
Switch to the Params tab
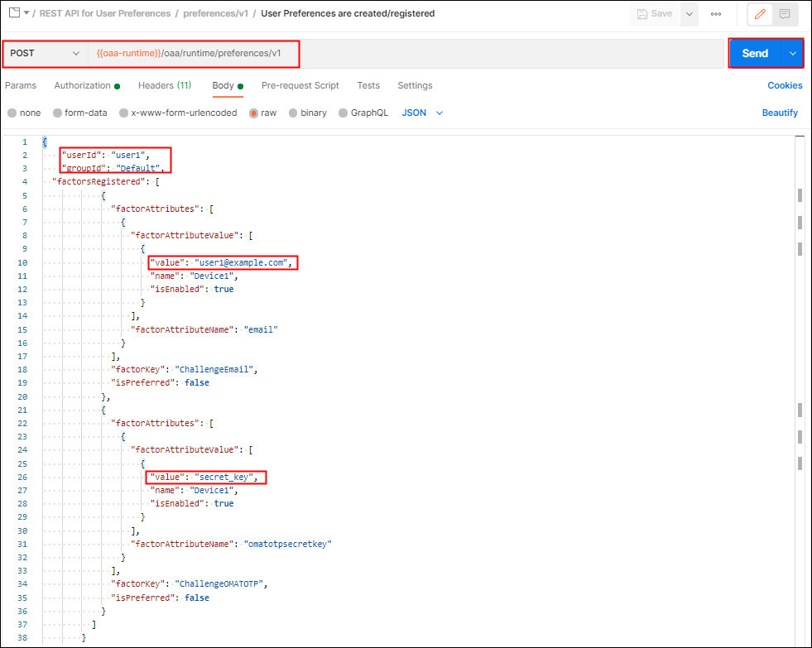pos(21,85)
